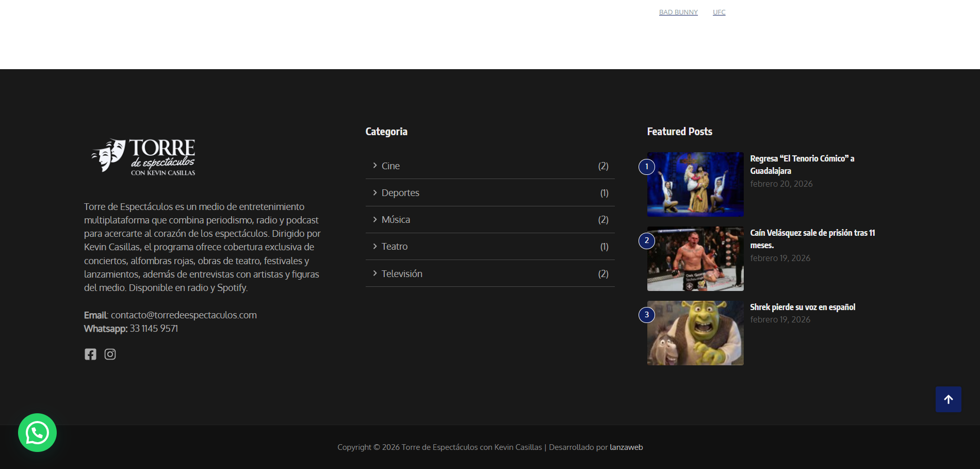Open the Facebook page icon
Viewport: 980px width, 469px height.
pos(90,354)
